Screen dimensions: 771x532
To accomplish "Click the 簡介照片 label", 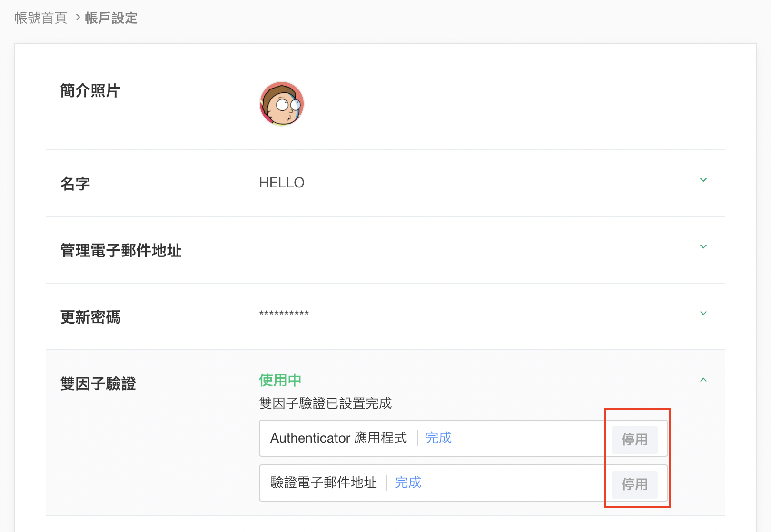I will 90,90.
